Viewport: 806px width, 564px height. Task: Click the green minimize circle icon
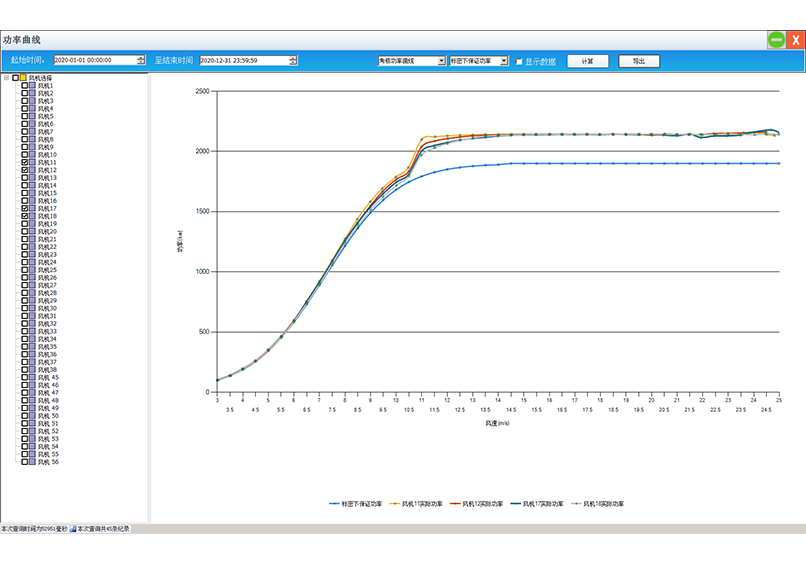[x=776, y=40]
